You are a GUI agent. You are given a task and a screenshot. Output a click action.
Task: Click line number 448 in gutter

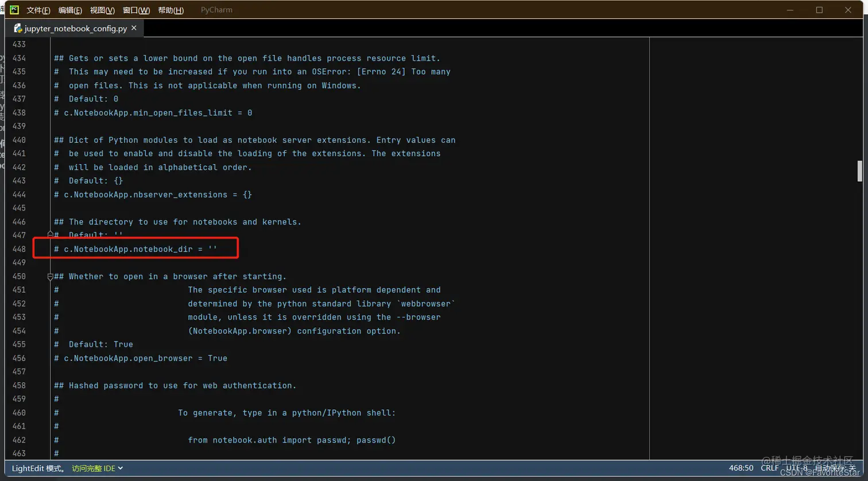(x=19, y=249)
